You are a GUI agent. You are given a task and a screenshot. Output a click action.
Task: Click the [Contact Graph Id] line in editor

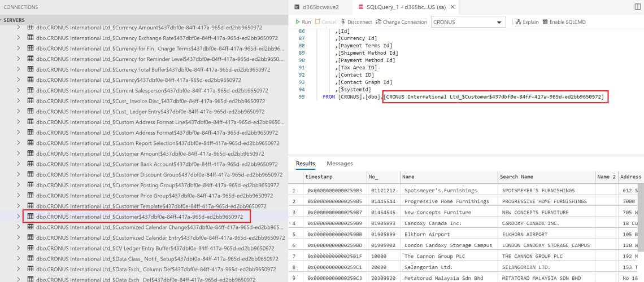(x=363, y=82)
